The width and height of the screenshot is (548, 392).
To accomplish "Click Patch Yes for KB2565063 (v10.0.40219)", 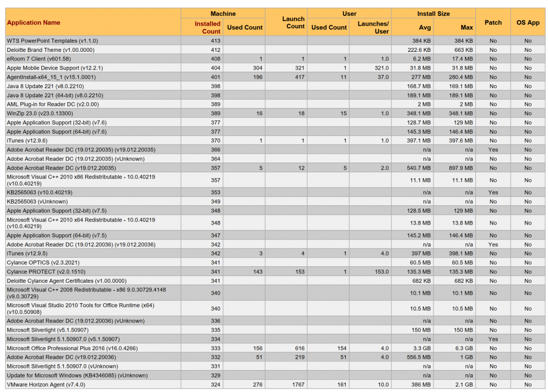I will coord(493,192).
